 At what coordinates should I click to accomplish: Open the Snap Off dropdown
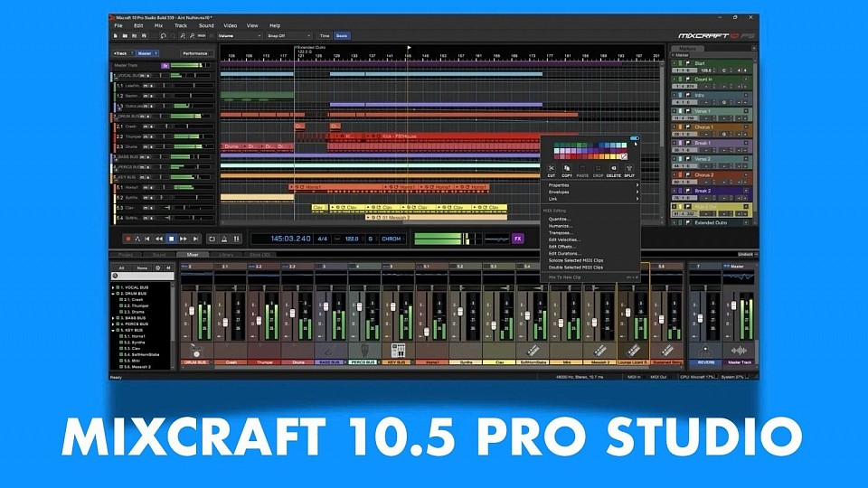click(x=289, y=36)
